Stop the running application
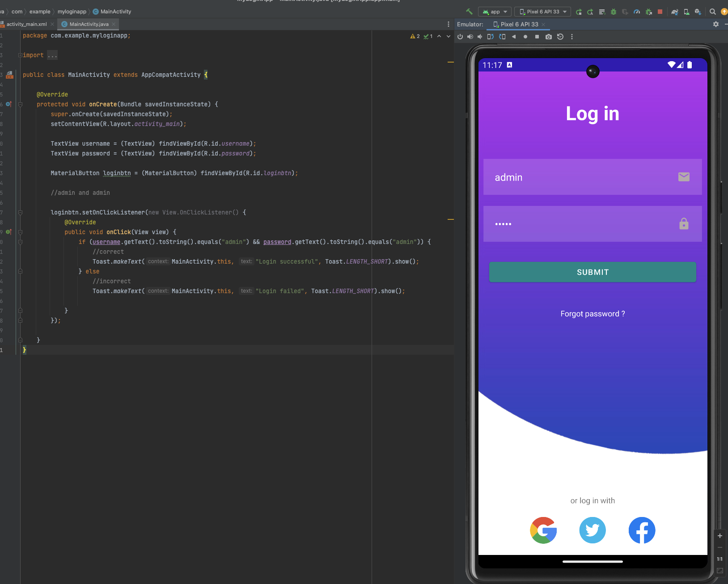The height and width of the screenshot is (584, 728). pyautogui.click(x=660, y=11)
